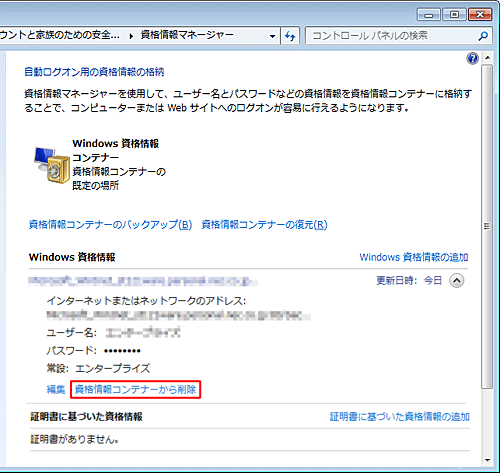Viewport: 500px width, 473px height.
Task: Click インターネットまたはネットワークのアドレス label
Action: pos(146,301)
